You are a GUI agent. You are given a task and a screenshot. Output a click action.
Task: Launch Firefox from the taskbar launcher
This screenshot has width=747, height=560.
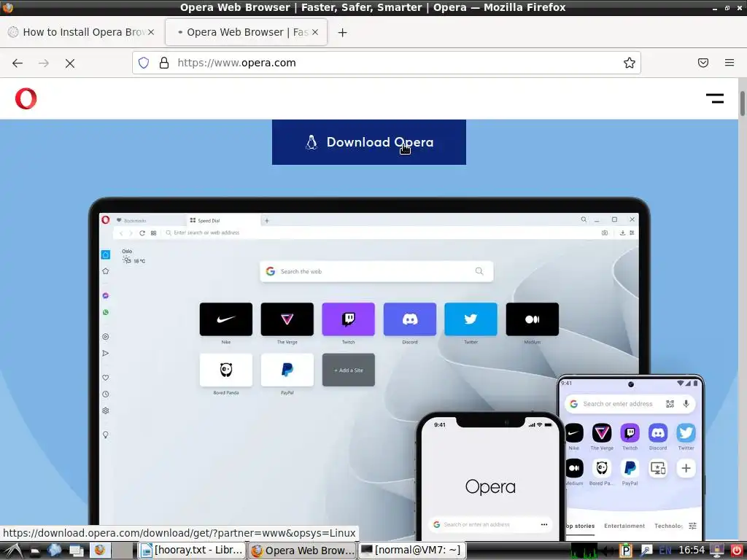pyautogui.click(x=99, y=551)
